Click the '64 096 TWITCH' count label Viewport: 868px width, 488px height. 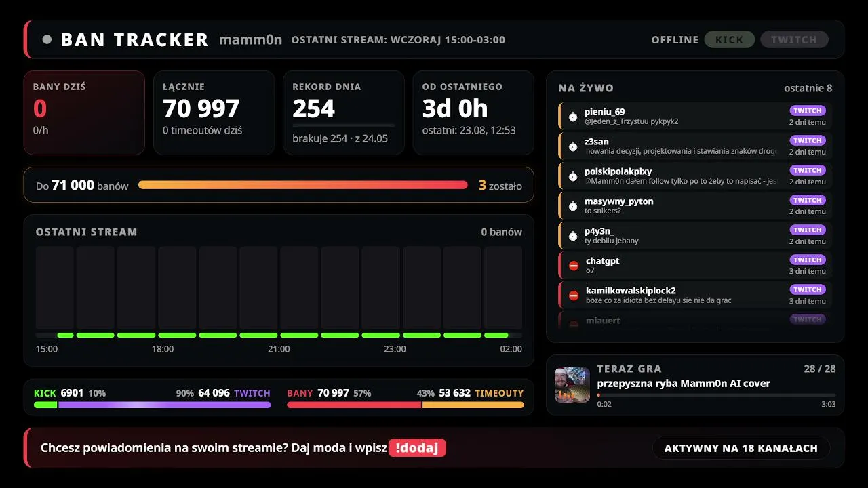[235, 393]
